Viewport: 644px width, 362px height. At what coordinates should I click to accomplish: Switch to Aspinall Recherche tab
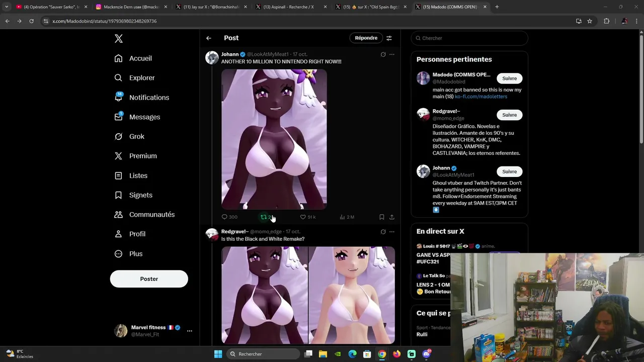click(x=291, y=7)
